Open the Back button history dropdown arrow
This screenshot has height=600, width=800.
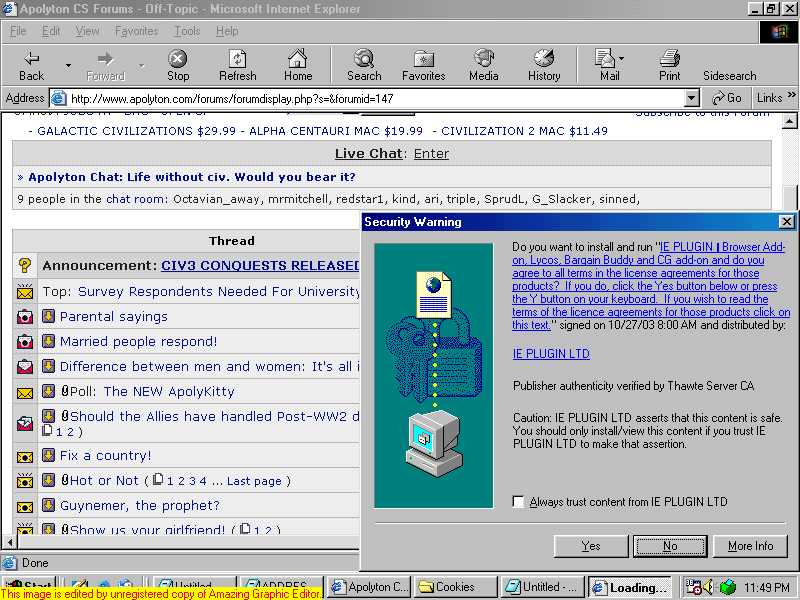(x=68, y=65)
